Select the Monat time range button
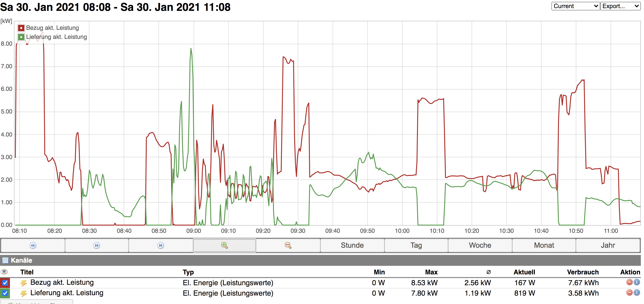644x304 pixels. (x=544, y=245)
